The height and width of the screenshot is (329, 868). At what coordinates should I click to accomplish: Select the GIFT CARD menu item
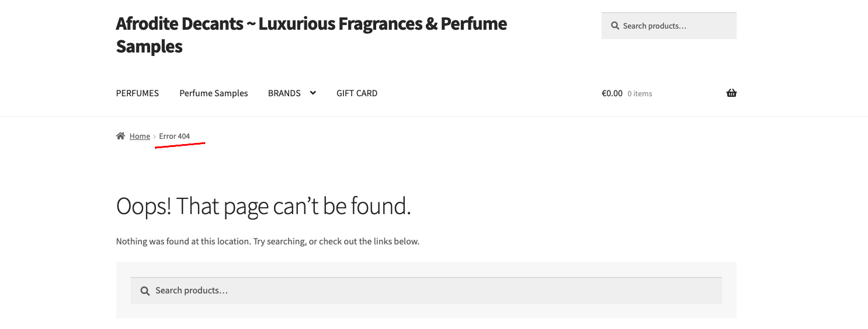[357, 93]
